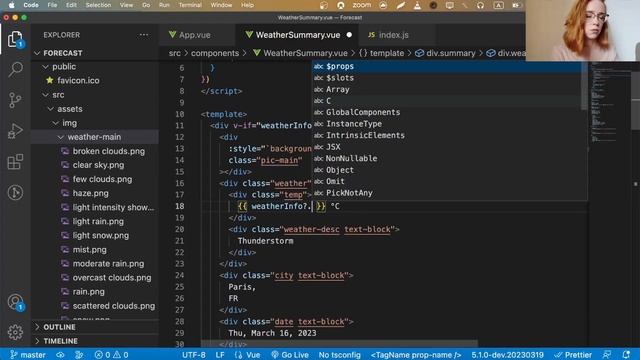The width and height of the screenshot is (640, 360).
Task: Select $slots autocomplete suggestion
Action: pyautogui.click(x=448, y=78)
